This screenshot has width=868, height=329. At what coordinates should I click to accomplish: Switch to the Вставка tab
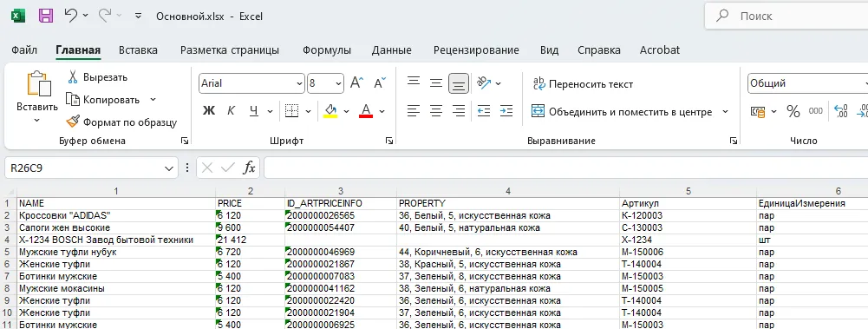click(138, 49)
